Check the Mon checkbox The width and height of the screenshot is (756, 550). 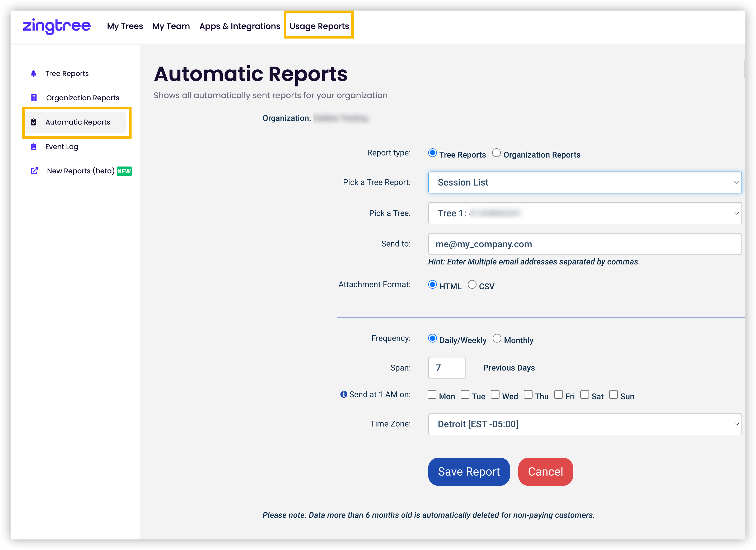(432, 395)
